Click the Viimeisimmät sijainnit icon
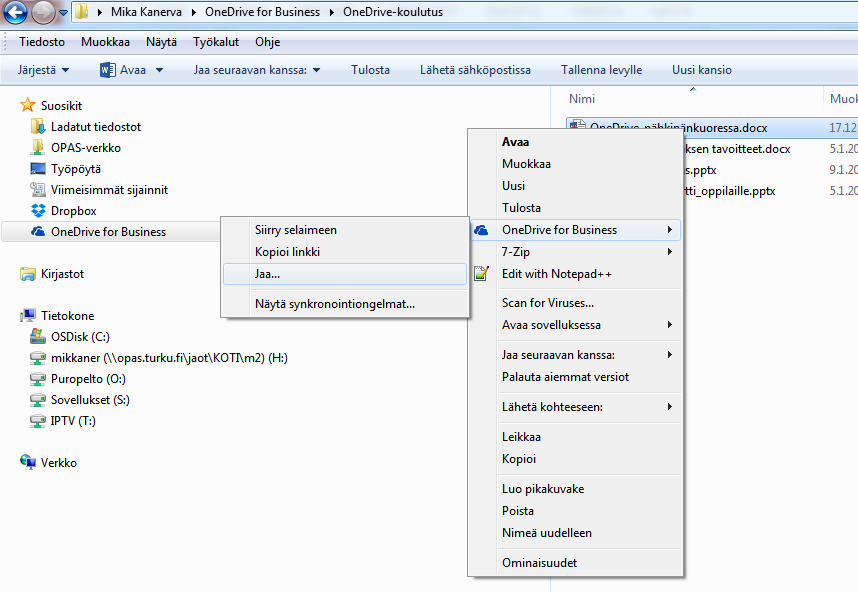 point(38,189)
